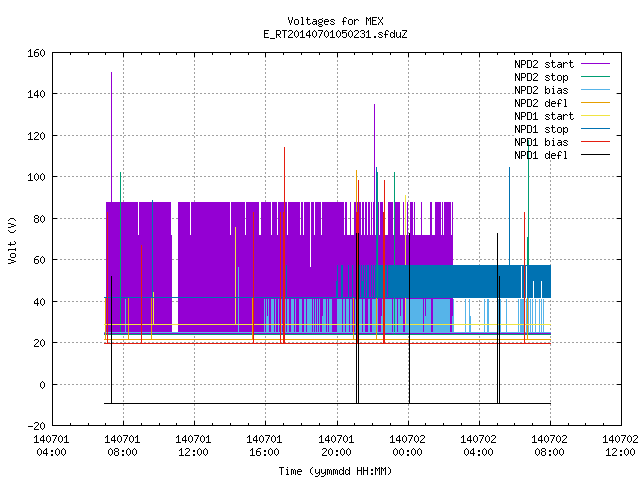Screen dimensions: 640x480
Task: Click the NPD1 bias red legend line
Action: (595, 142)
